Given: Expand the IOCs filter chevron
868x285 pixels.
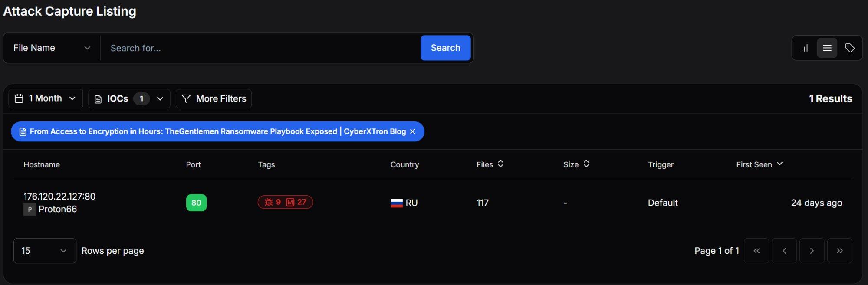Looking at the screenshot, I should (x=160, y=98).
